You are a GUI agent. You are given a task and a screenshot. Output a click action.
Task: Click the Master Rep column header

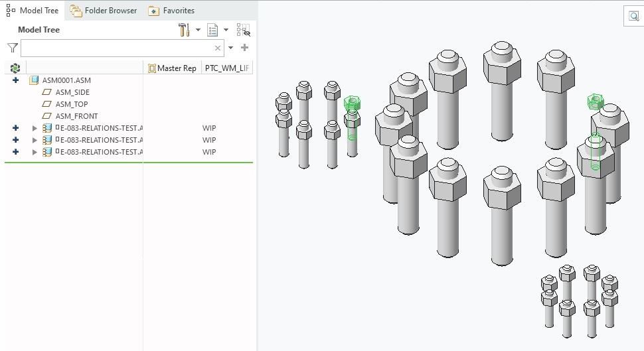173,68
